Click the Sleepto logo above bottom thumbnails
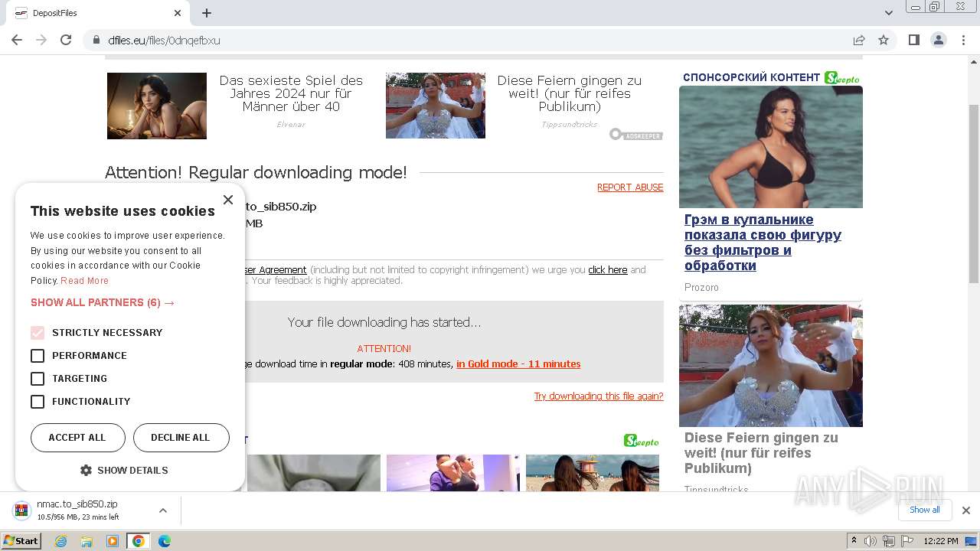This screenshot has width=980, height=551. pyautogui.click(x=642, y=441)
